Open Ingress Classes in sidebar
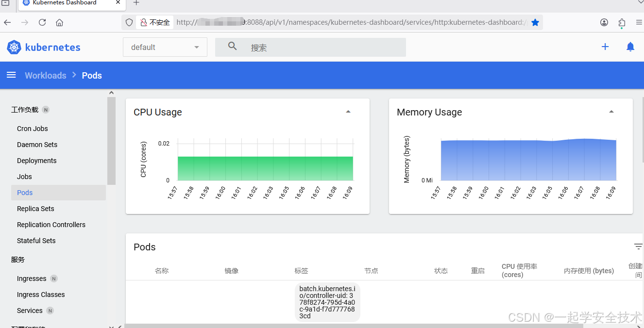Image resolution: width=644 pixels, height=328 pixels. 41,295
